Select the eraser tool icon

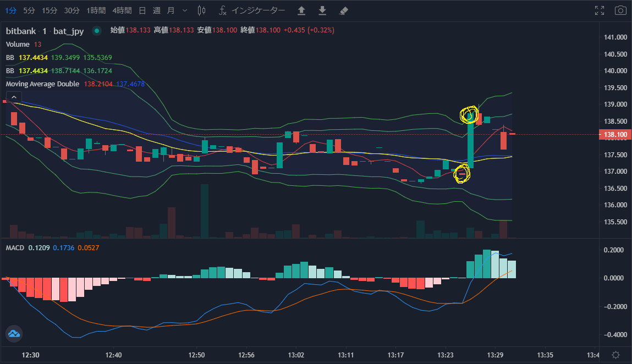[343, 10]
